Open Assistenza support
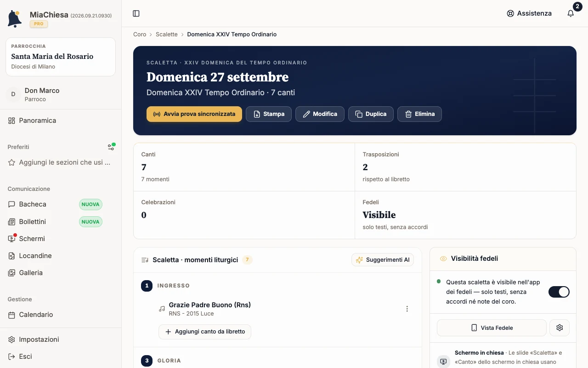This screenshot has height=368, width=588. click(x=529, y=13)
